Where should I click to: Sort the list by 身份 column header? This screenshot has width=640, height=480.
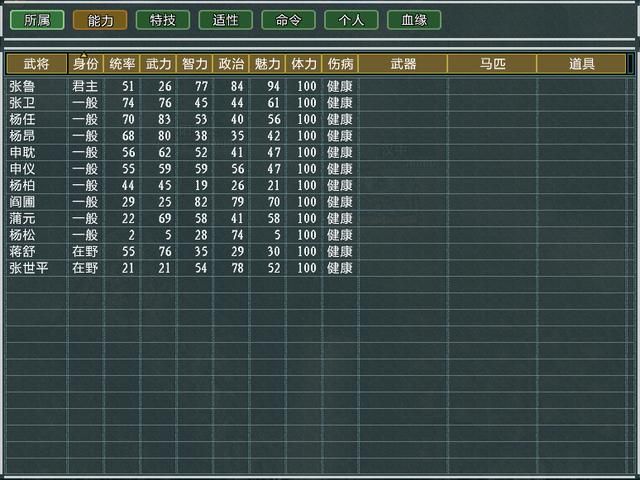click(85, 64)
